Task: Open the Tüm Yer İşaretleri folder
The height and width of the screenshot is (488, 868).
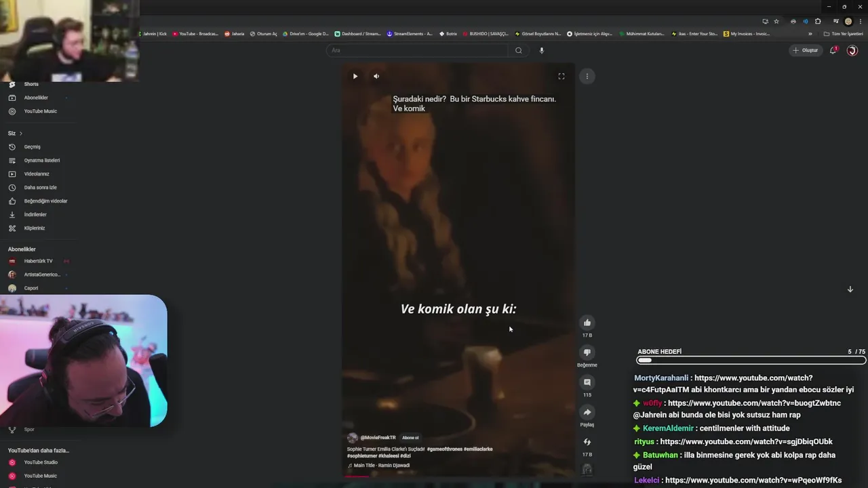Action: point(844,34)
